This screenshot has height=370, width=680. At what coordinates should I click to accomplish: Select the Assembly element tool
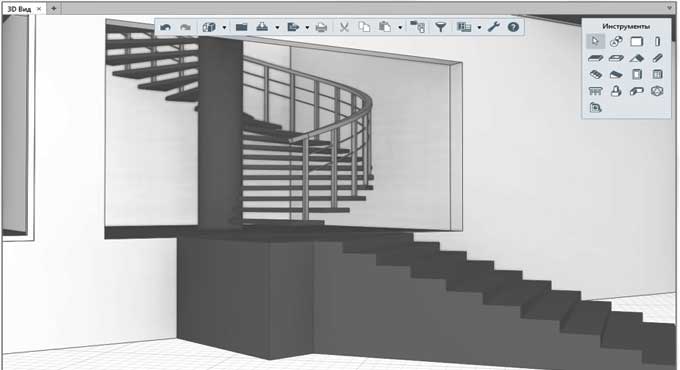[657, 91]
